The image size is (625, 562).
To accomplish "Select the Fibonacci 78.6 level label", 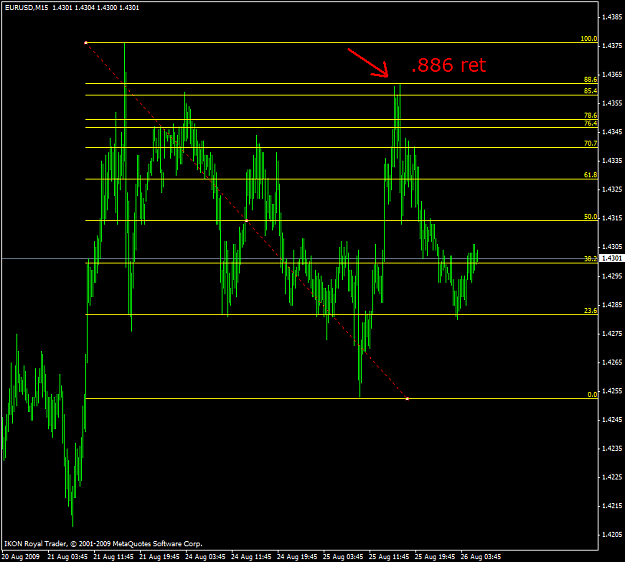I will (591, 116).
